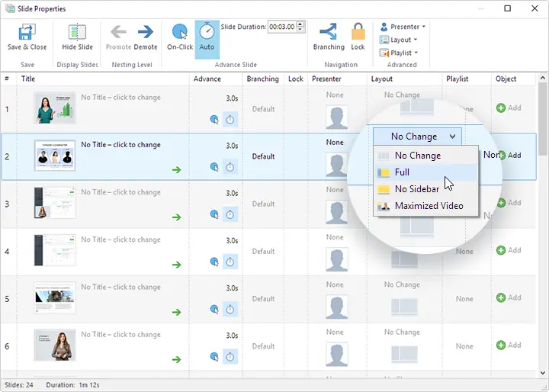The height and width of the screenshot is (392, 549).
Task: Click the Slide Duration time field
Action: (282, 27)
